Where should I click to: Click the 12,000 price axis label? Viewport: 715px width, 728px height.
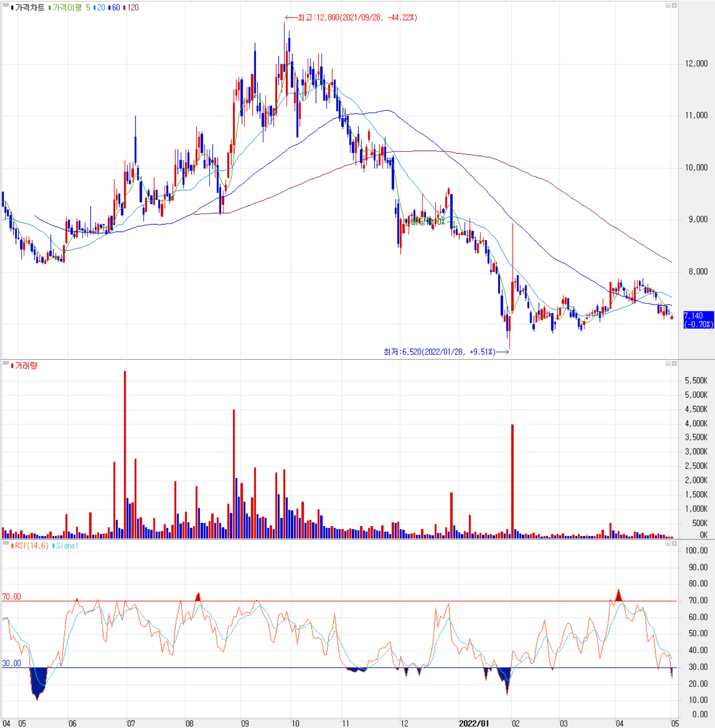pos(696,64)
